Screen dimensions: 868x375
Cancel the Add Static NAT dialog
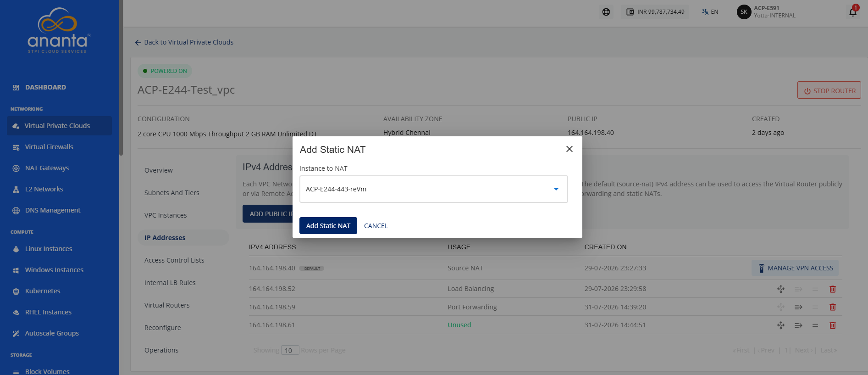(376, 226)
